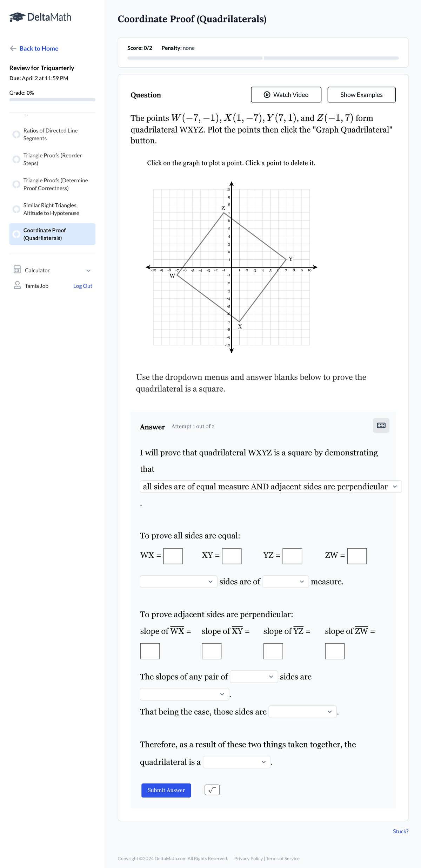Open the virtual keyboard in the Answer panel
The width and height of the screenshot is (421, 868).
[381, 425]
